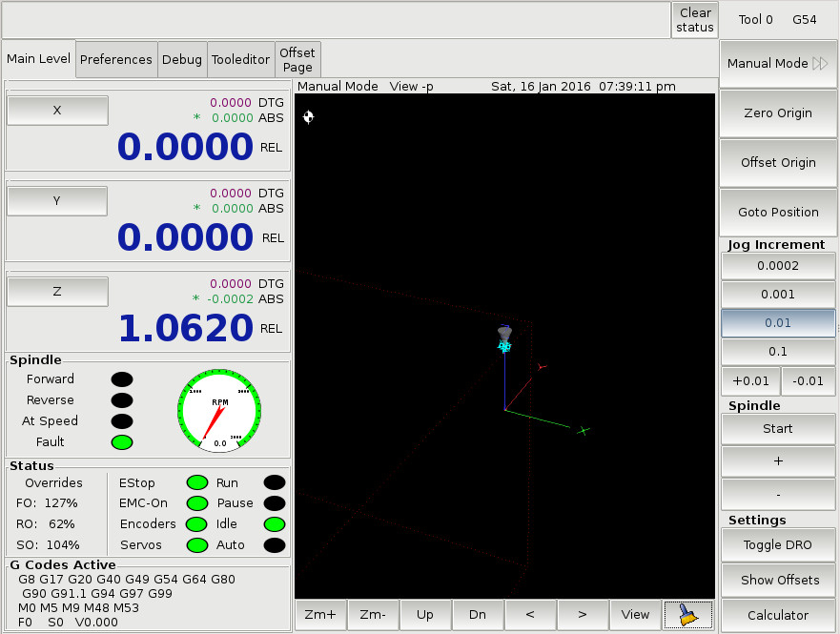Zoom out with Zm- button

(x=373, y=615)
